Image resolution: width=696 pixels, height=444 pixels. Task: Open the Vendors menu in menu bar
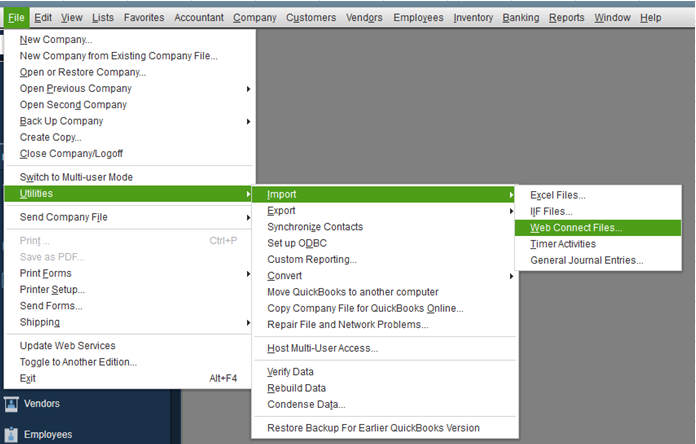coord(364,18)
